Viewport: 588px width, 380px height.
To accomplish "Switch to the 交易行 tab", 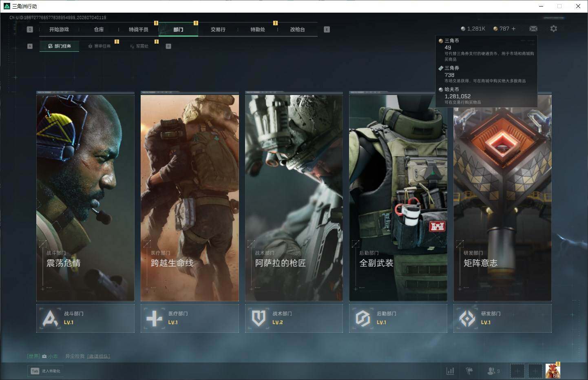I will click(x=218, y=29).
